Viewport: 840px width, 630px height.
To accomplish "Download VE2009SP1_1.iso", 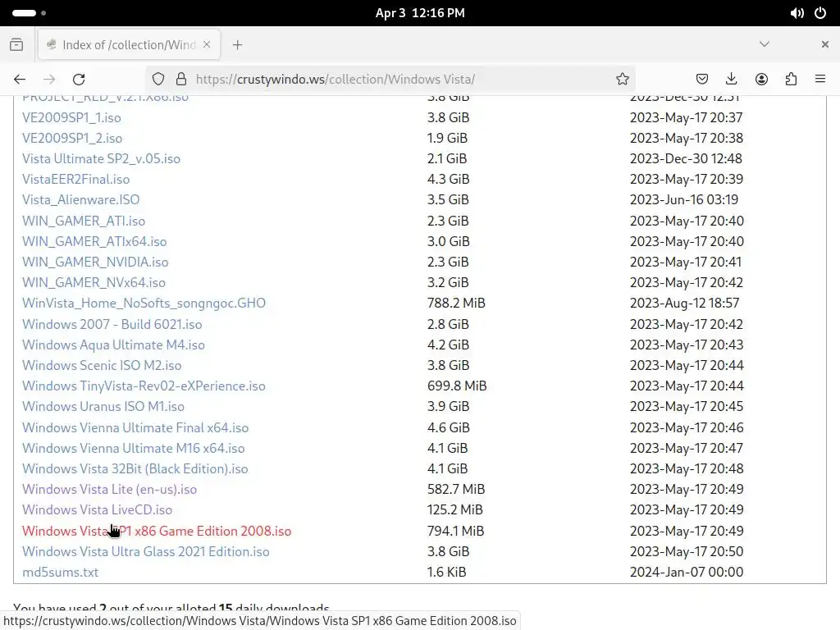I will (x=71, y=117).
